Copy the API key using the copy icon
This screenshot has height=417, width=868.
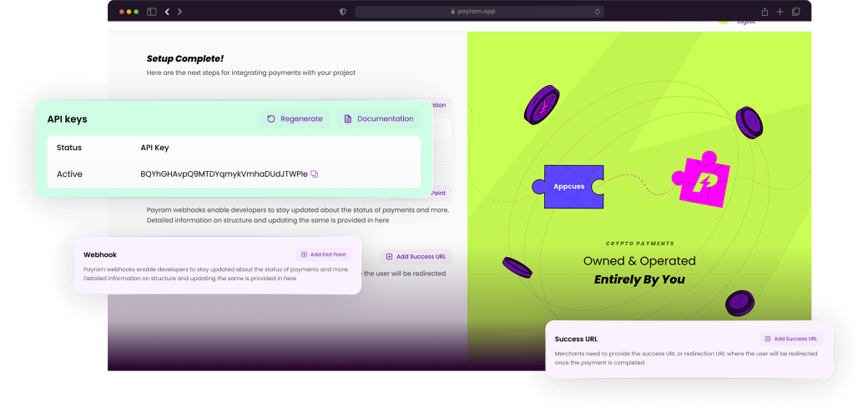(315, 173)
